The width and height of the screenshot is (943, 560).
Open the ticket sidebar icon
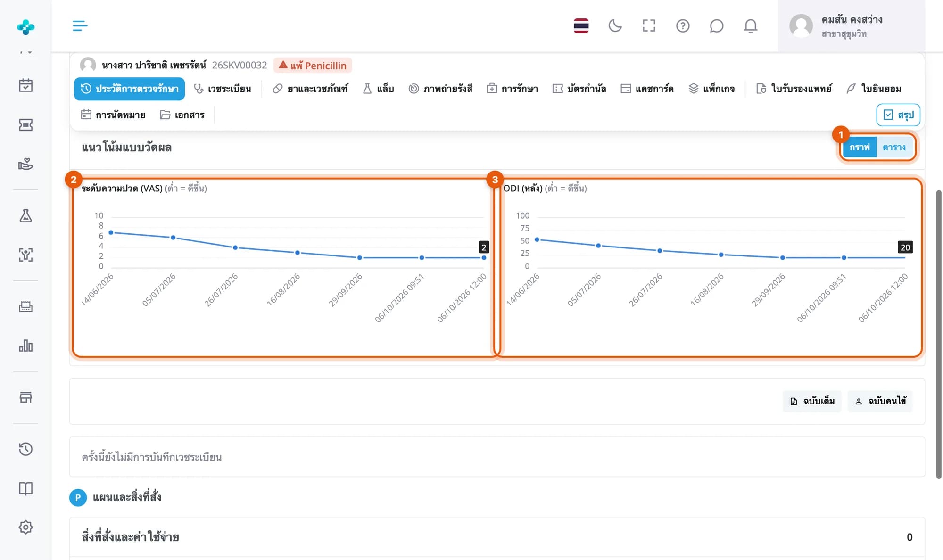point(25,125)
